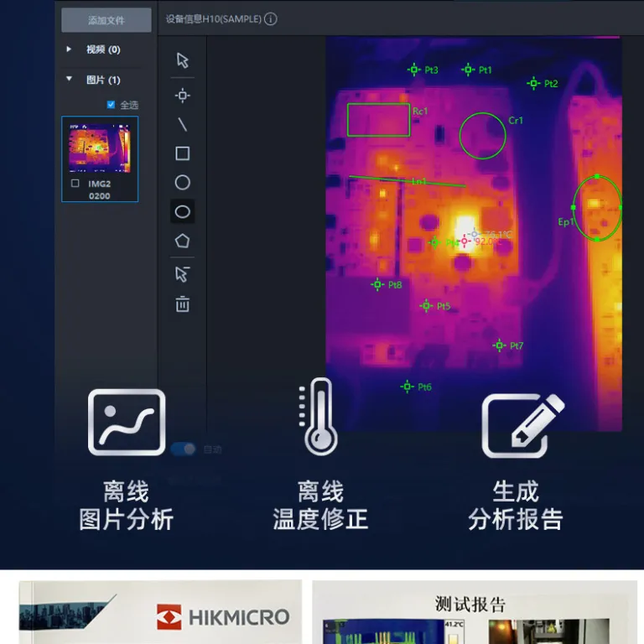
Task: Click the 测试报告 heading
Action: [470, 604]
